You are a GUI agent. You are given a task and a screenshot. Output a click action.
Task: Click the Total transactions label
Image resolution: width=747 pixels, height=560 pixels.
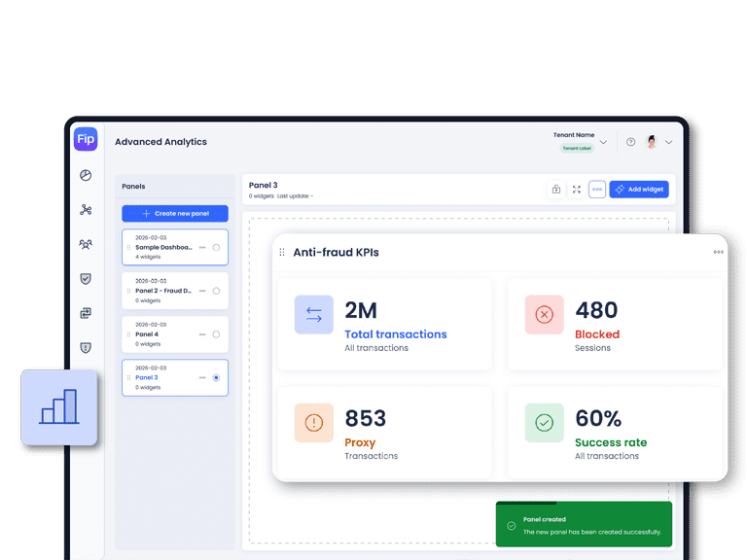point(396,334)
